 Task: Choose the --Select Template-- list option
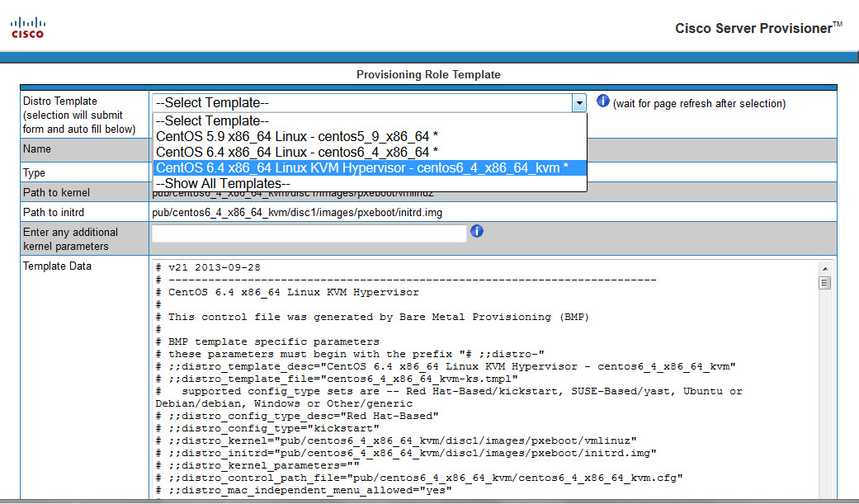pos(369,120)
